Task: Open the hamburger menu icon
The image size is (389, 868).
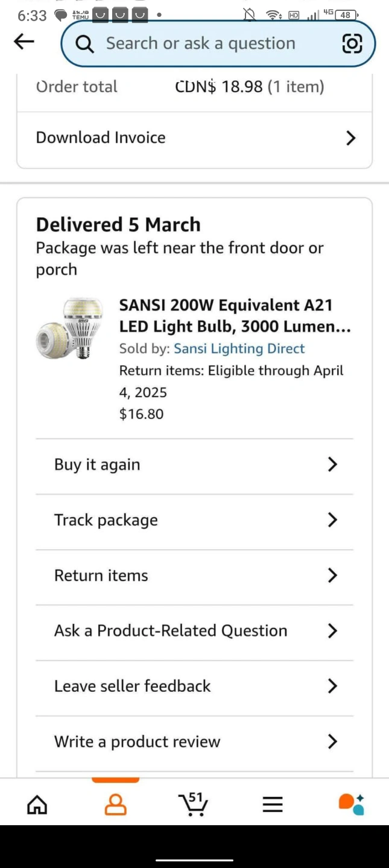Action: tap(273, 804)
